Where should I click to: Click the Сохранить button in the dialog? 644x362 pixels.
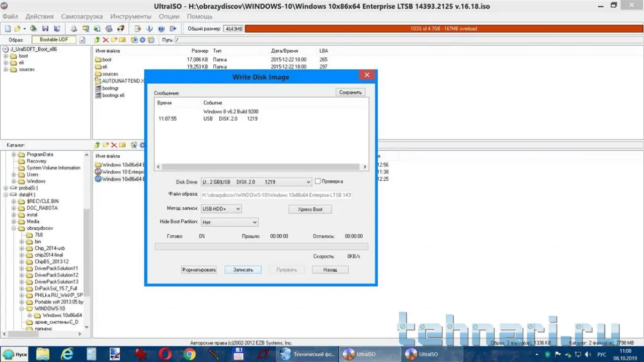(350, 93)
